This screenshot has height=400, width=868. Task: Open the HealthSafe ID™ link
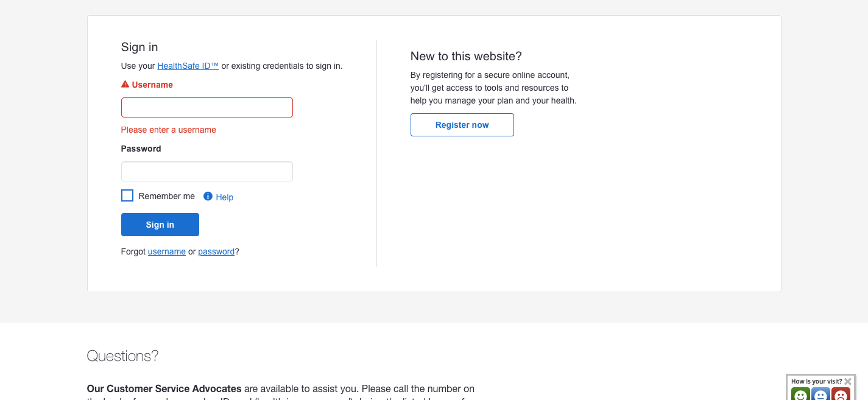[x=188, y=66]
